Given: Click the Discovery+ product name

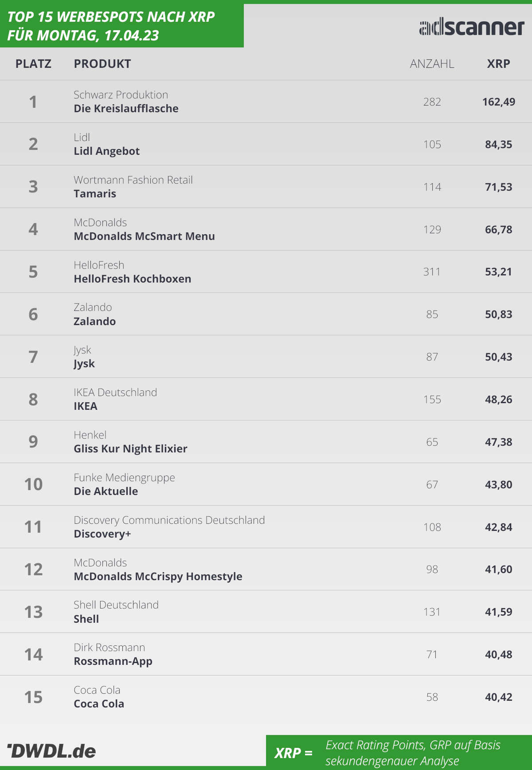Looking at the screenshot, I should click(x=102, y=534).
